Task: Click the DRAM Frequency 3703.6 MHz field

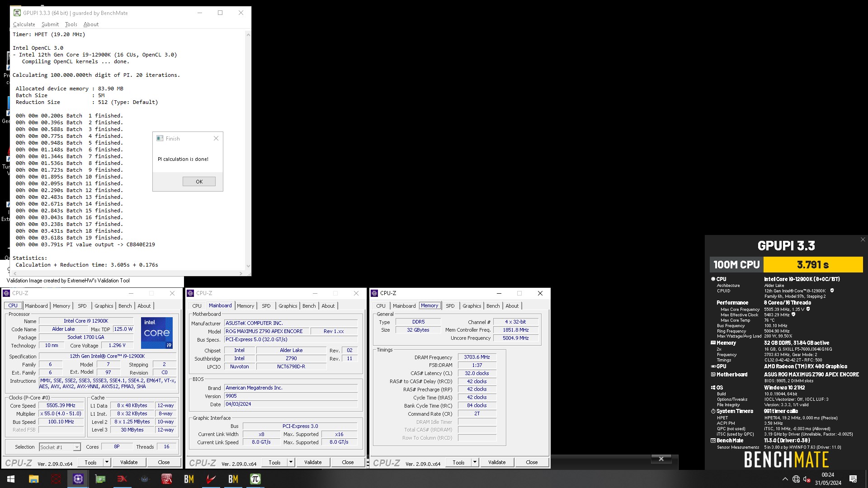Action: (x=477, y=357)
